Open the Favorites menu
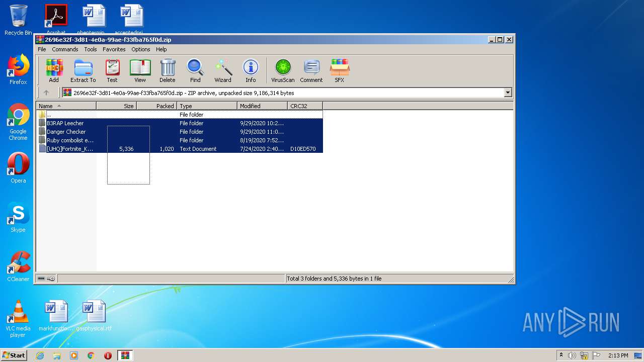The image size is (644, 362). coord(114,49)
